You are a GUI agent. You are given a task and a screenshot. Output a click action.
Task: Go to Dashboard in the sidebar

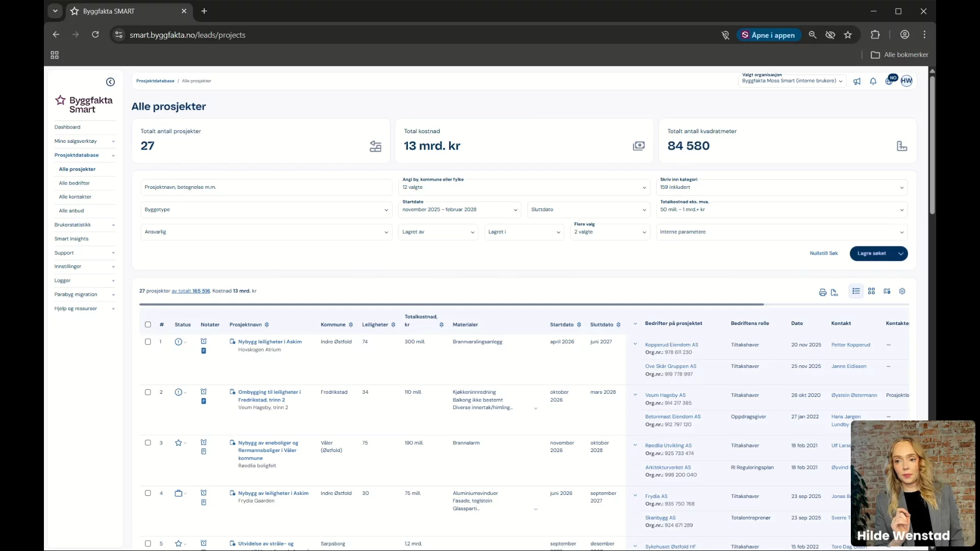pyautogui.click(x=67, y=127)
